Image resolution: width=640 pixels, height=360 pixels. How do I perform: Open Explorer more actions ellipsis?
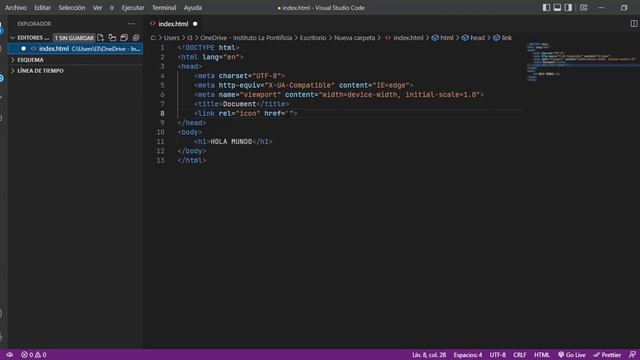pyautogui.click(x=131, y=24)
